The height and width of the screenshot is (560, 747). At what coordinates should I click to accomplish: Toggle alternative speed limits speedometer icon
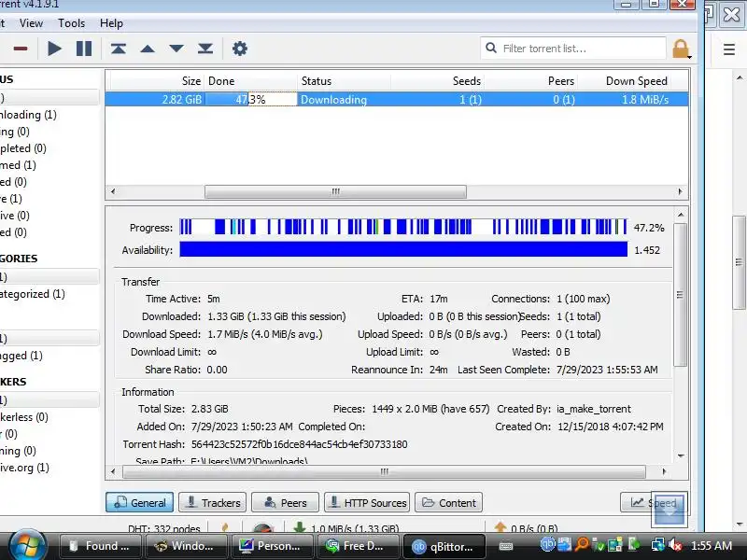point(262,528)
